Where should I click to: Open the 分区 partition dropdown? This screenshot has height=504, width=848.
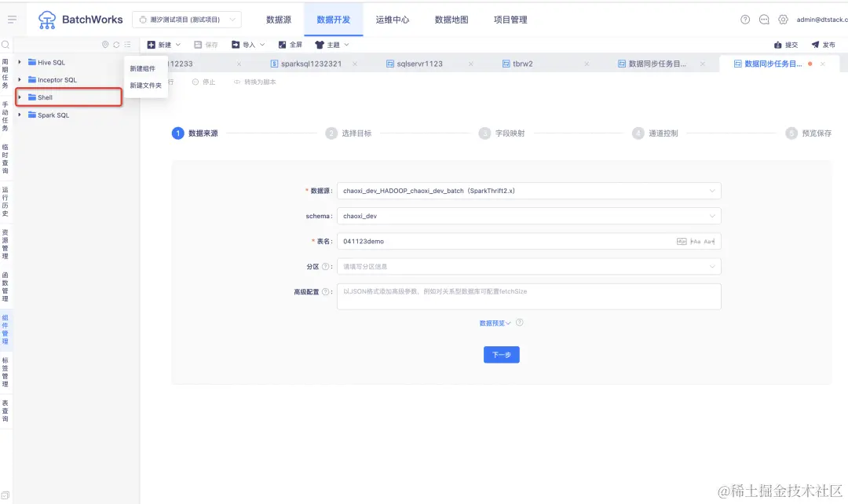click(529, 267)
